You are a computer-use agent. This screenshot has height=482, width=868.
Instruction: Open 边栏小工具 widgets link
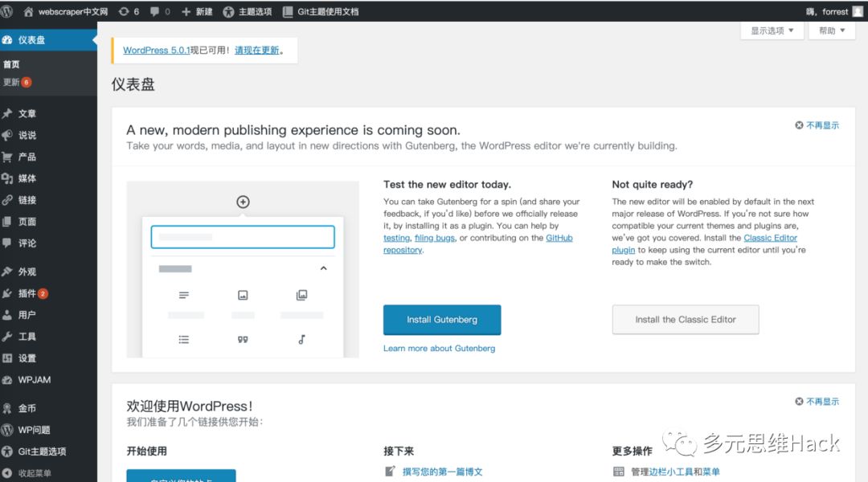[671, 472]
